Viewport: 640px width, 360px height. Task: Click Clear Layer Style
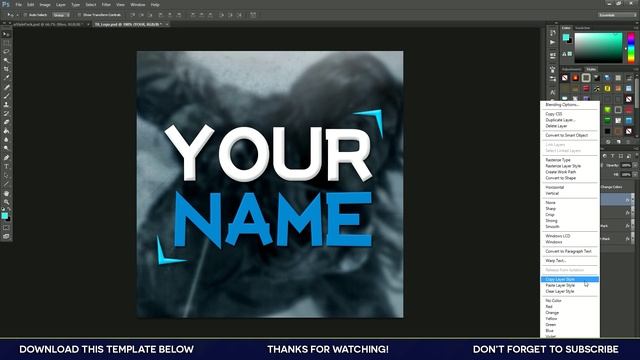(x=560, y=291)
